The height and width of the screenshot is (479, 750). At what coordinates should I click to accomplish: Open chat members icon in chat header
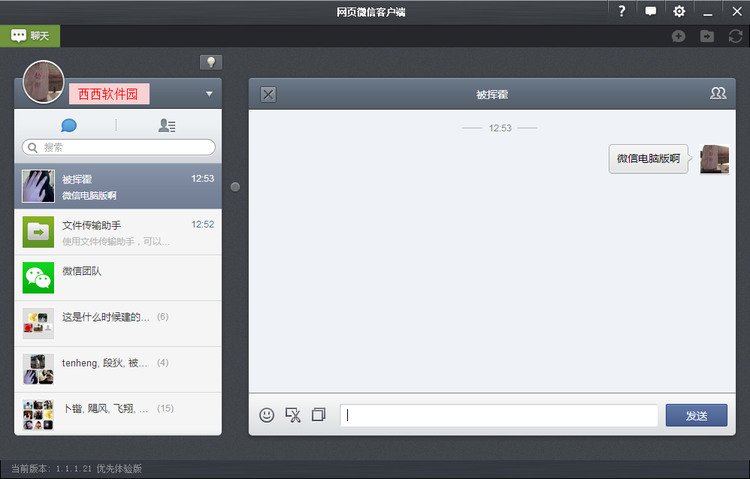click(x=718, y=93)
